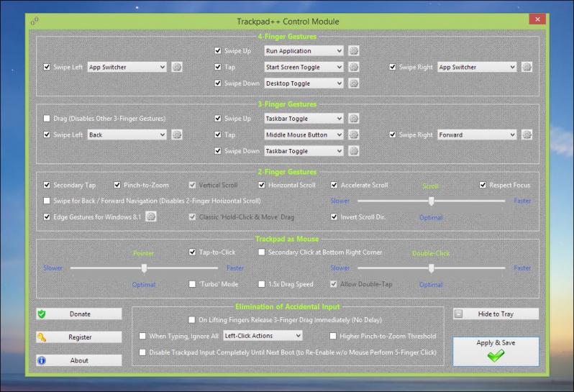Screen dimensions: 574x392
Task: Enable 'Turbo' Mode checkbox
Action: [x=193, y=284]
